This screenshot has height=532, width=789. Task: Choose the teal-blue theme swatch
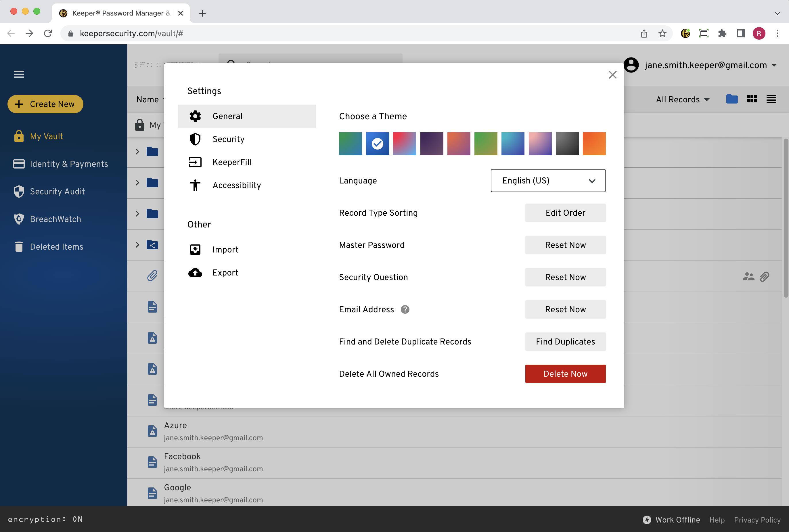coord(513,144)
